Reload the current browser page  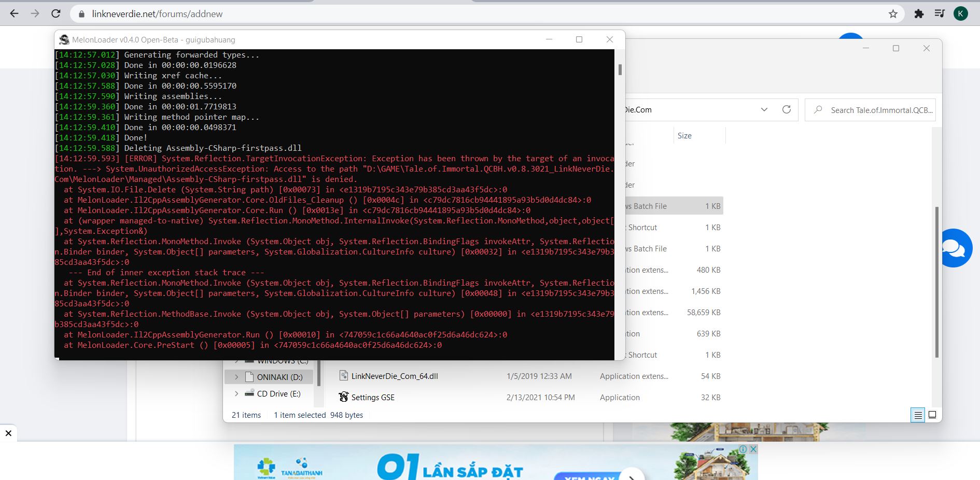(x=56, y=14)
